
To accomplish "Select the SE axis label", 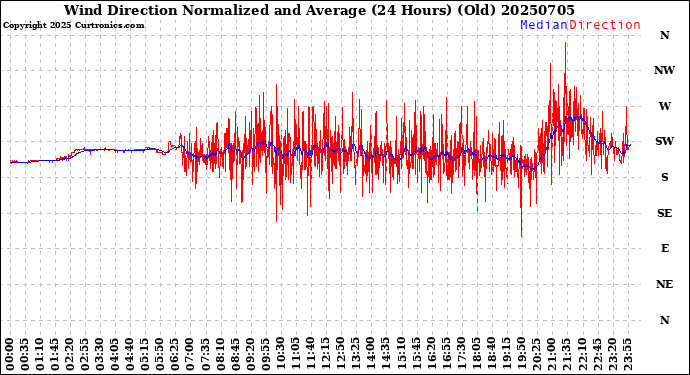I will pos(664,213).
